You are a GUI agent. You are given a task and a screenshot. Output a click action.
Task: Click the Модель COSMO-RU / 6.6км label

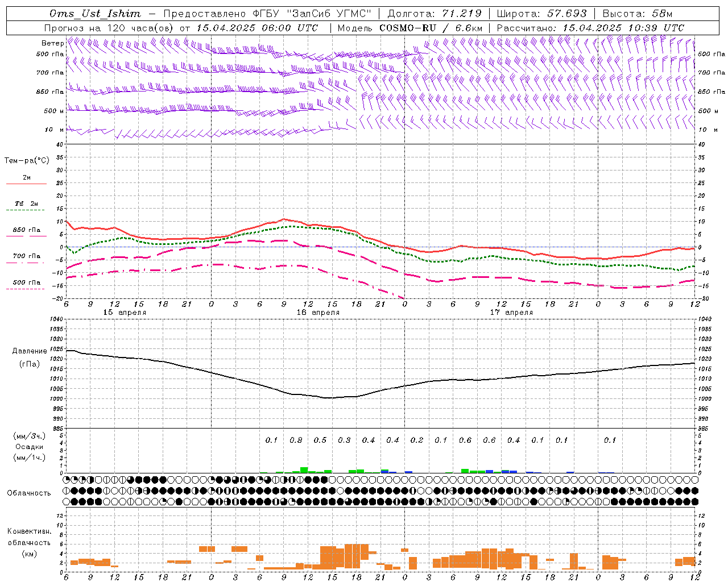410,28
